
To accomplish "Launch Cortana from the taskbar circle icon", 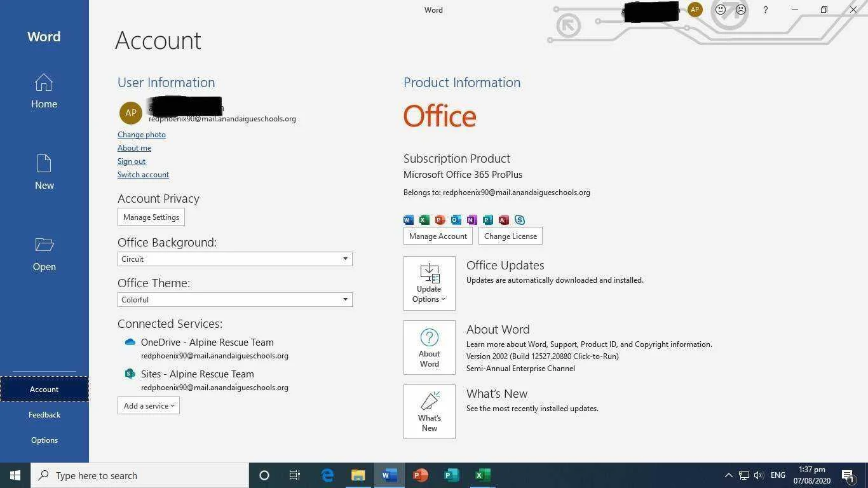I will coord(264,475).
